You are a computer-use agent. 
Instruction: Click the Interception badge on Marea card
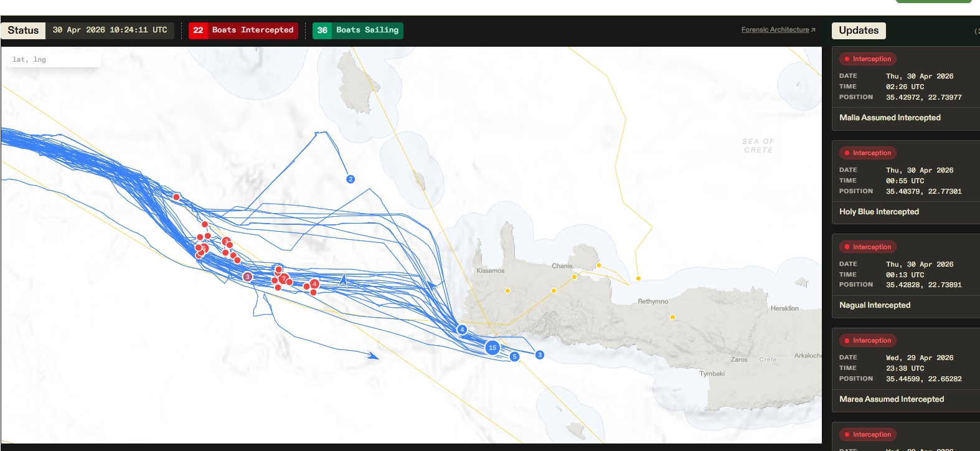(867, 340)
